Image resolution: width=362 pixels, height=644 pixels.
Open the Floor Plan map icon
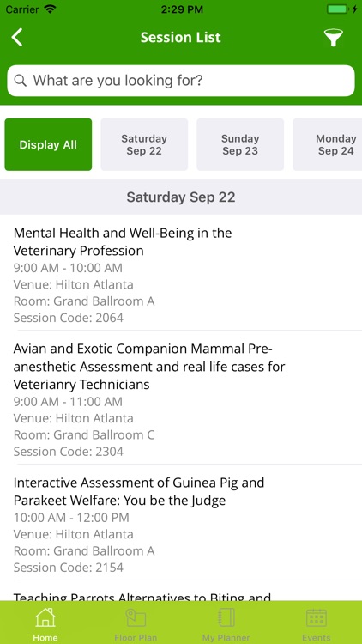(136, 617)
